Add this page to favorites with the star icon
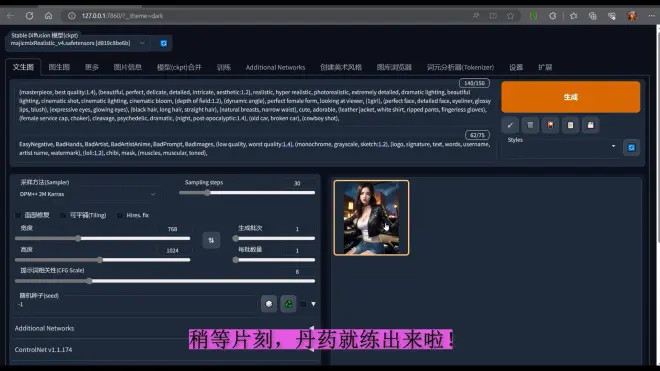The image size is (660, 371). (x=510, y=16)
